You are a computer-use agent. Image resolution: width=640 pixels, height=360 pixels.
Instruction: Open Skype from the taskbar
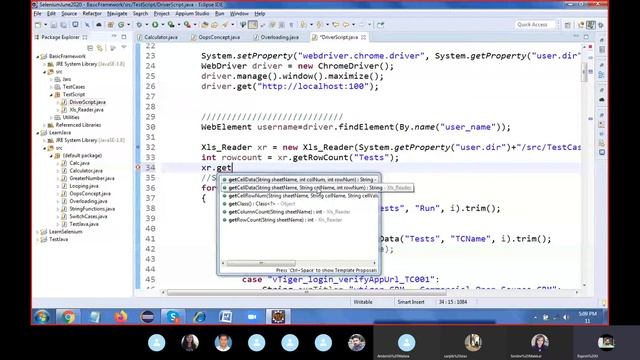tap(173, 317)
